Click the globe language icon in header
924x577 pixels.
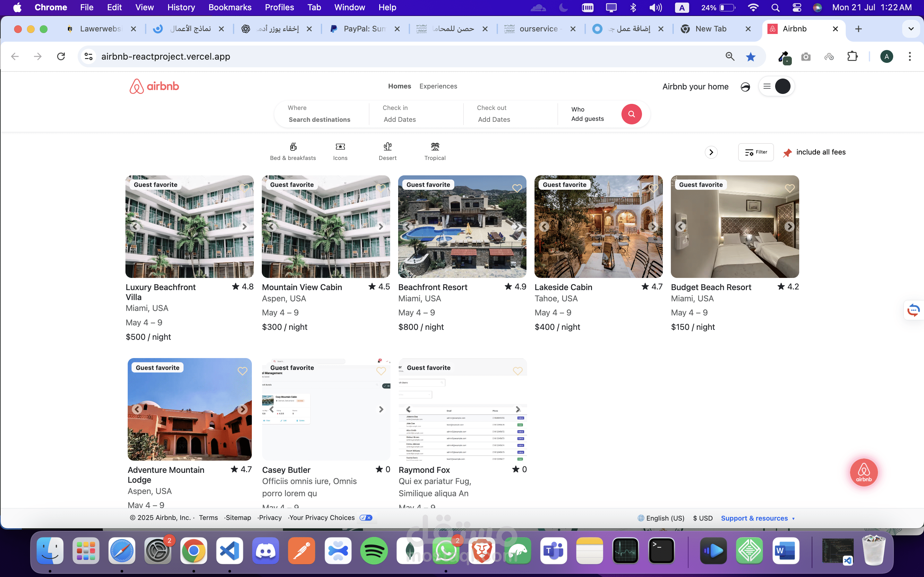[x=745, y=87]
